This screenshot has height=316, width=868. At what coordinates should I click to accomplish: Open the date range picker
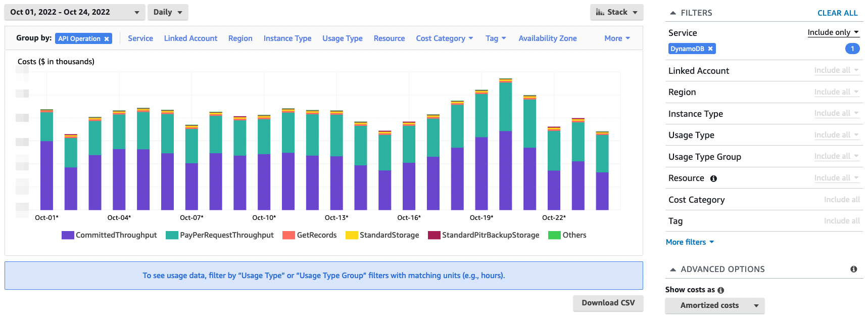click(74, 12)
